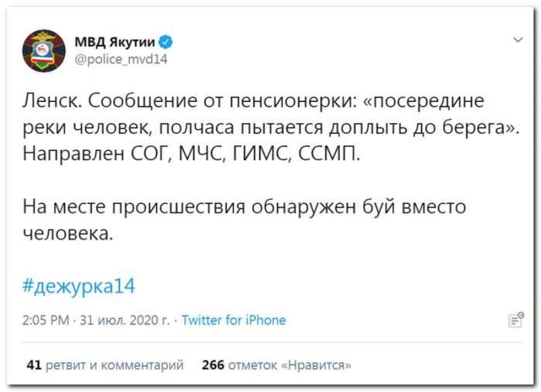Click the number 41 retweets count
The image size is (541, 392).
34,365
